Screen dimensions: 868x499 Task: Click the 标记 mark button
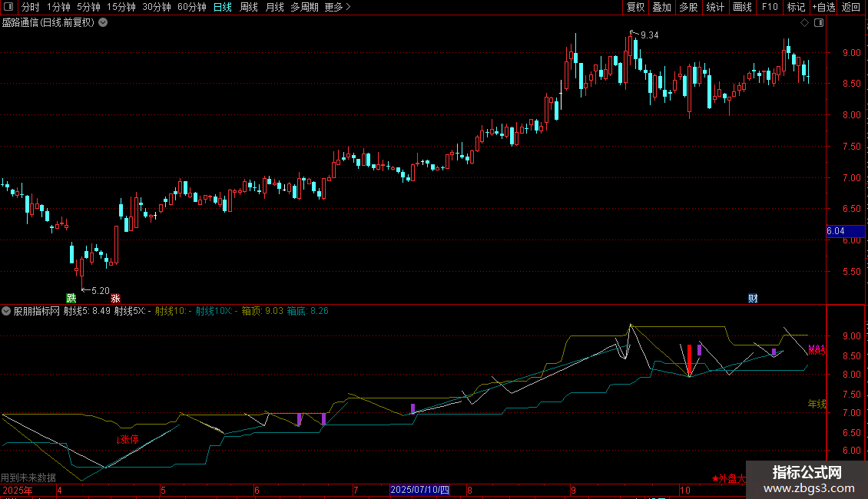[x=796, y=7]
